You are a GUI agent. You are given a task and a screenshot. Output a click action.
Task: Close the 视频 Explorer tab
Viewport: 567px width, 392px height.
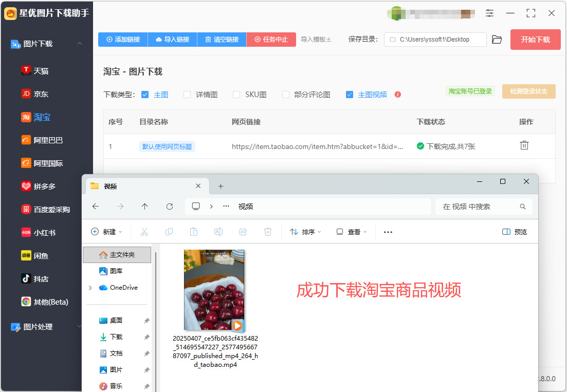[x=198, y=186]
